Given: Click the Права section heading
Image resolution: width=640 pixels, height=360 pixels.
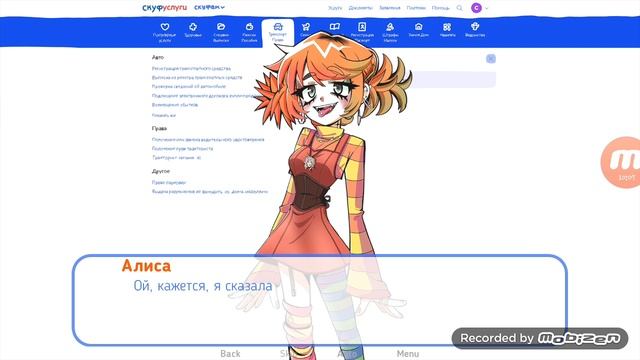Looking at the screenshot, I should 159,128.
